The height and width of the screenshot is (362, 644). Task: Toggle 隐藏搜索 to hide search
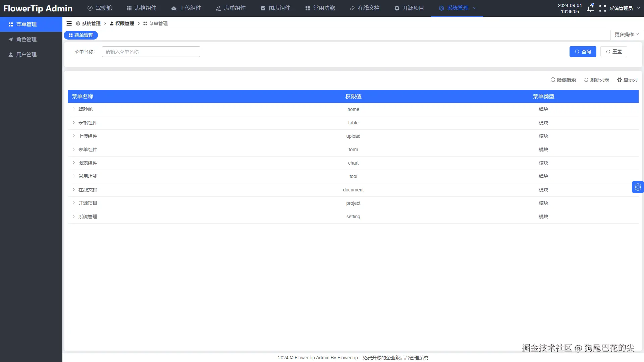(x=563, y=80)
